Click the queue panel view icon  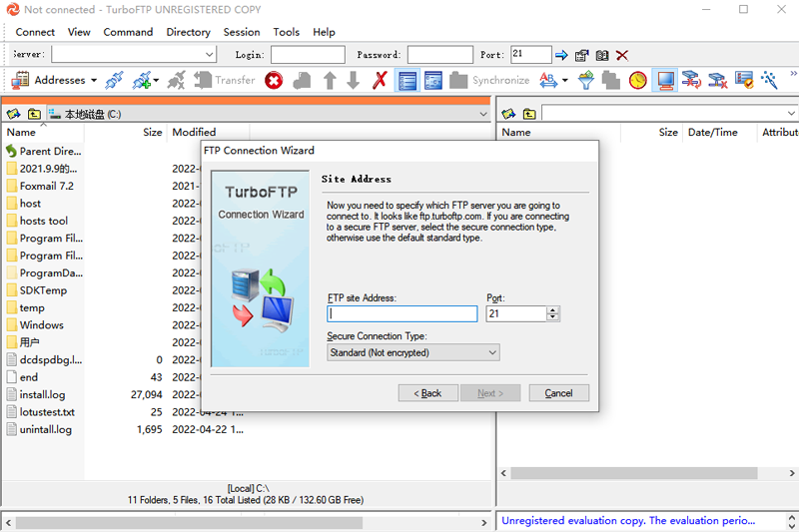[433, 81]
